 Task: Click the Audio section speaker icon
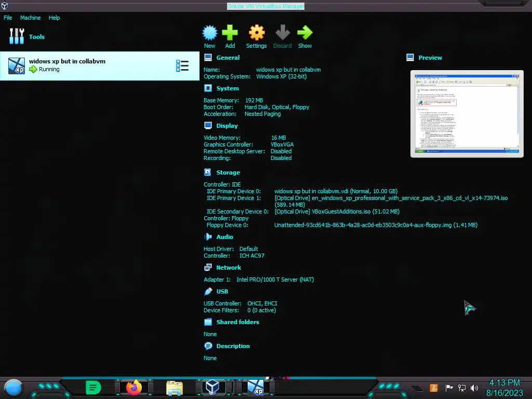(208, 237)
